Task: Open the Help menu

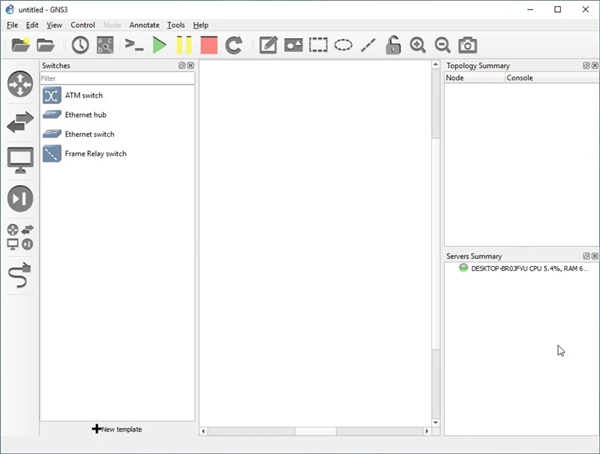Action: coord(201,25)
